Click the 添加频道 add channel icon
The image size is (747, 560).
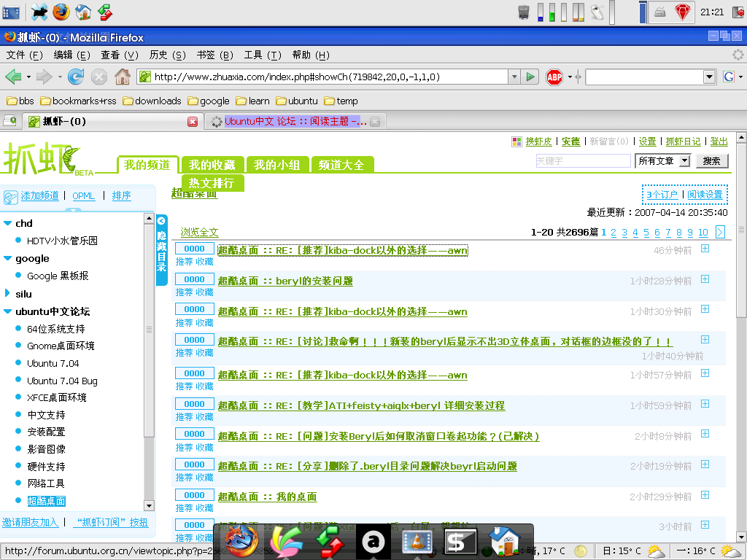[10, 197]
